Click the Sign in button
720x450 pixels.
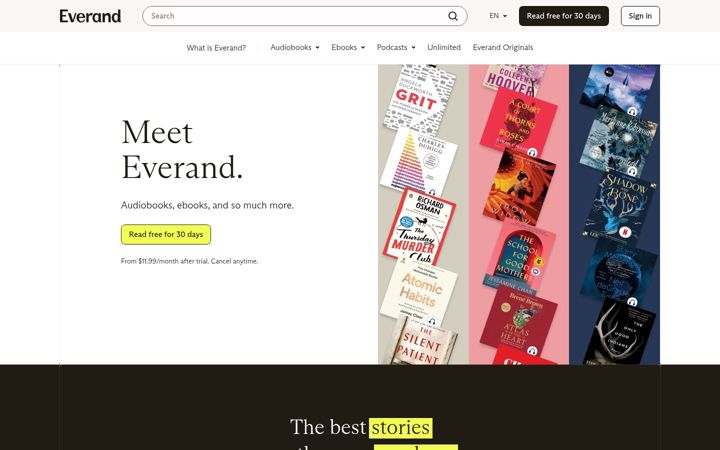[x=640, y=16]
